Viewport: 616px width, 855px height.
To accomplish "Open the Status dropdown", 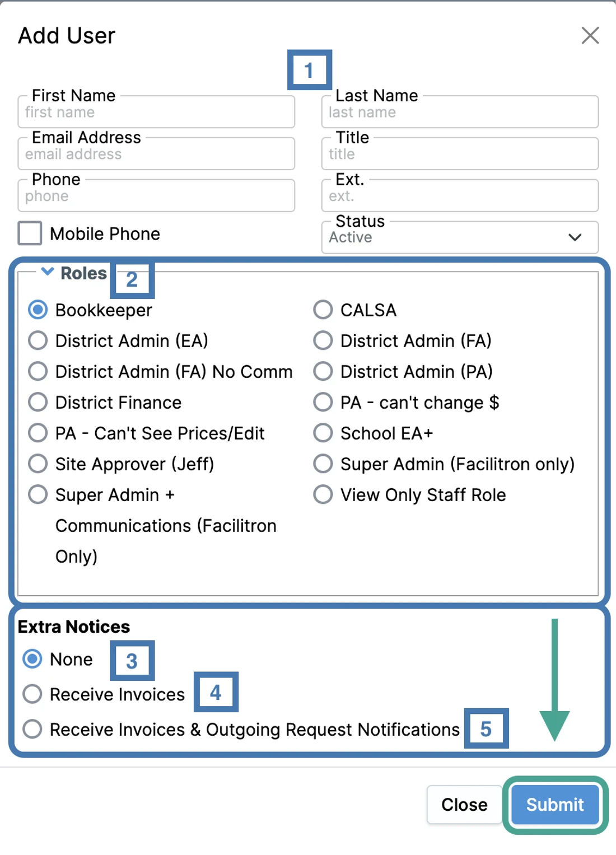I will click(460, 237).
